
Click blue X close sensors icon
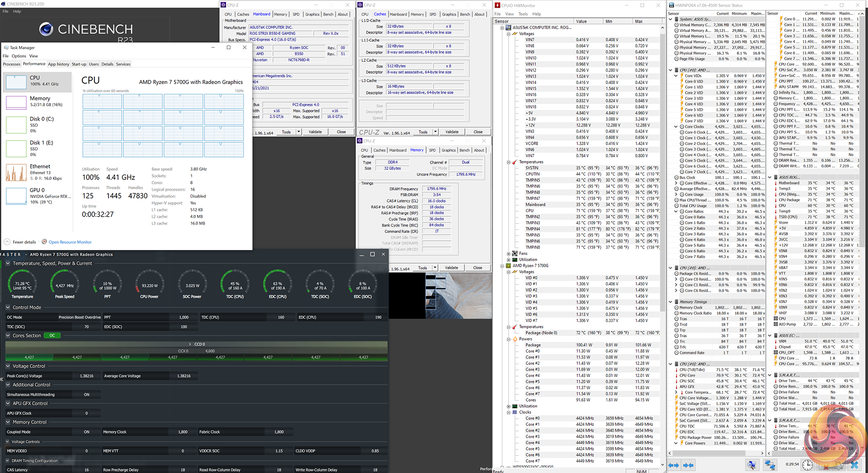[x=854, y=465]
